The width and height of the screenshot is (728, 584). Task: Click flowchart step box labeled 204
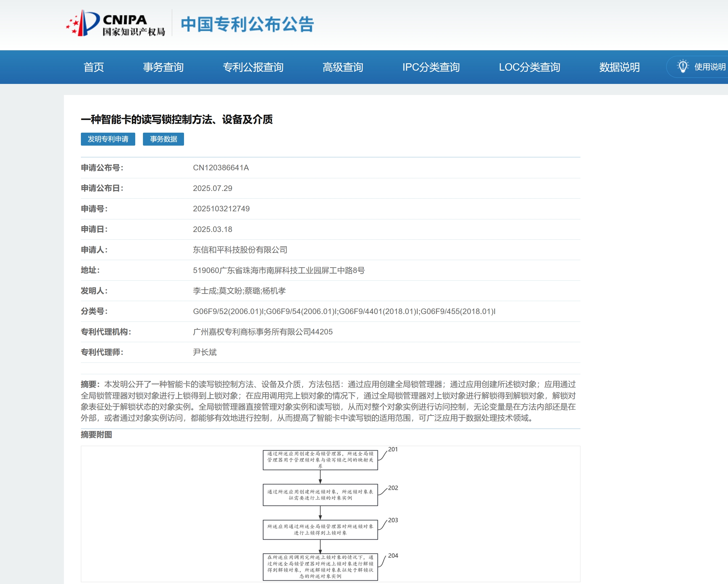click(x=320, y=567)
